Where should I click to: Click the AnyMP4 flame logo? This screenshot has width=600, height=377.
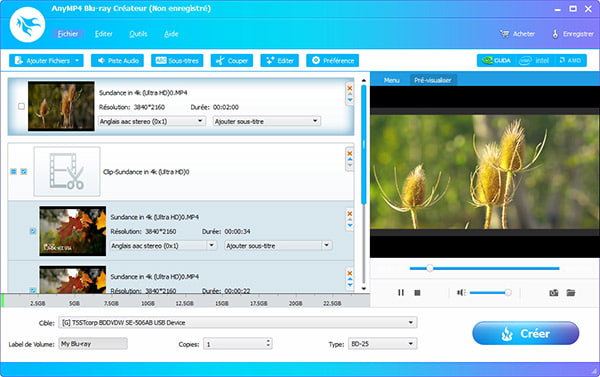[28, 25]
